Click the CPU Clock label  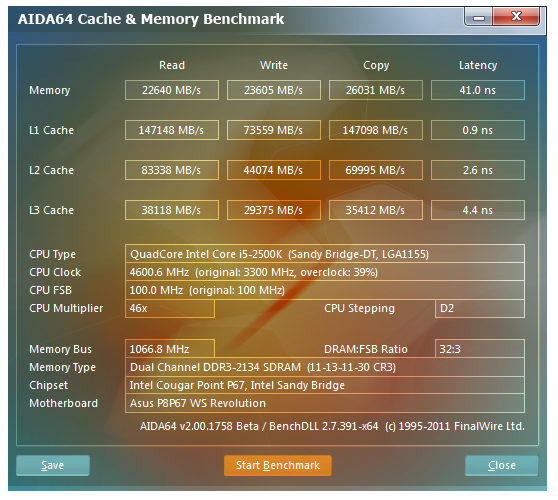click(x=55, y=272)
